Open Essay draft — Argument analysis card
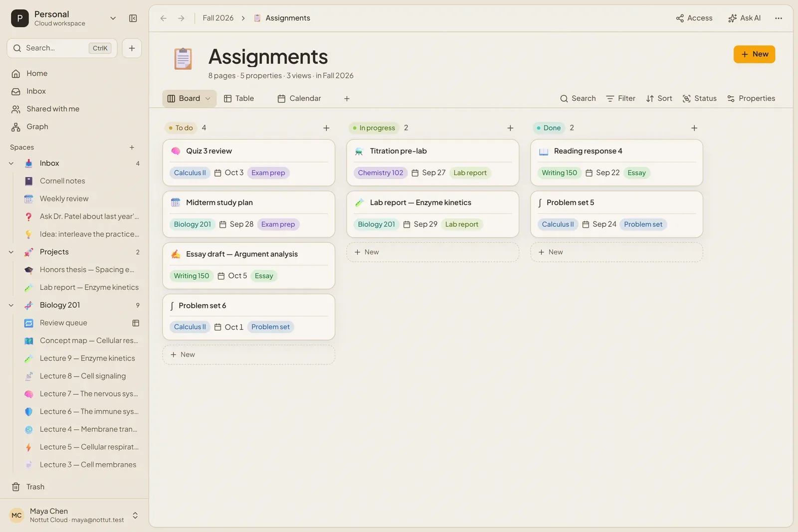 249,266
